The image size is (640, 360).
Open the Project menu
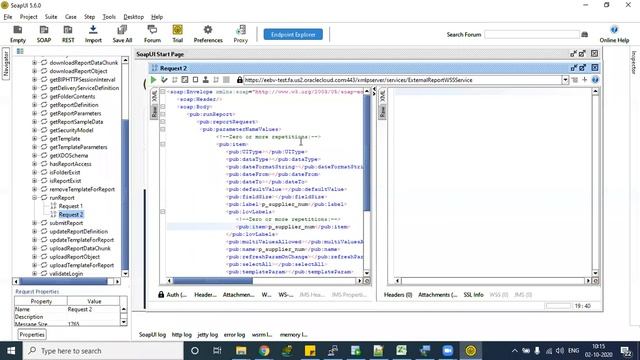(29, 17)
